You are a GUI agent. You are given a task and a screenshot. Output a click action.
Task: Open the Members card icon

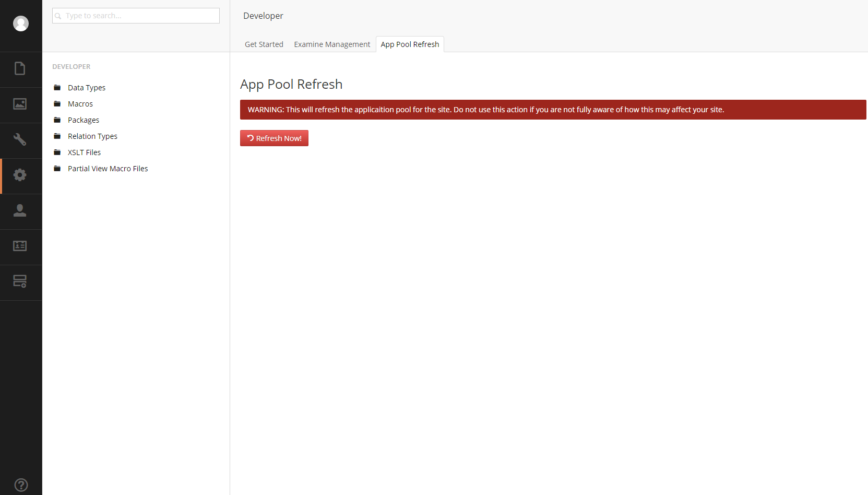[20, 246]
